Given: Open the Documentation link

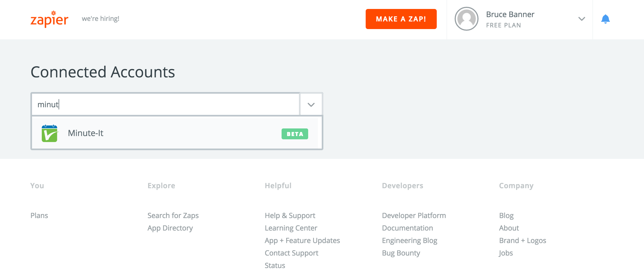Looking at the screenshot, I should (x=407, y=228).
